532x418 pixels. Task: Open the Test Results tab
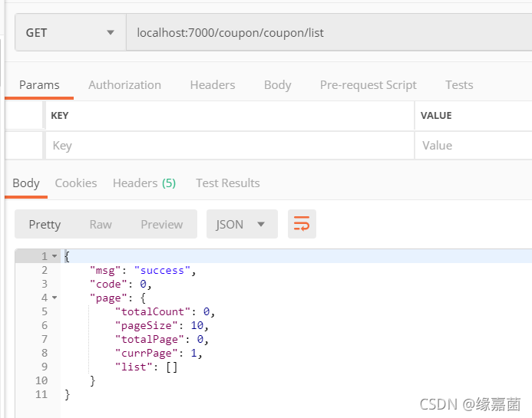pyautogui.click(x=228, y=183)
